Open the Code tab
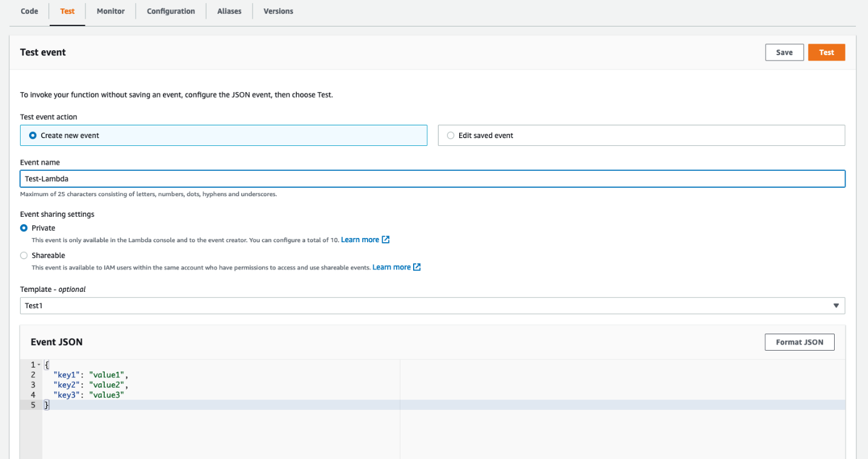Image resolution: width=868 pixels, height=459 pixels. (x=29, y=11)
